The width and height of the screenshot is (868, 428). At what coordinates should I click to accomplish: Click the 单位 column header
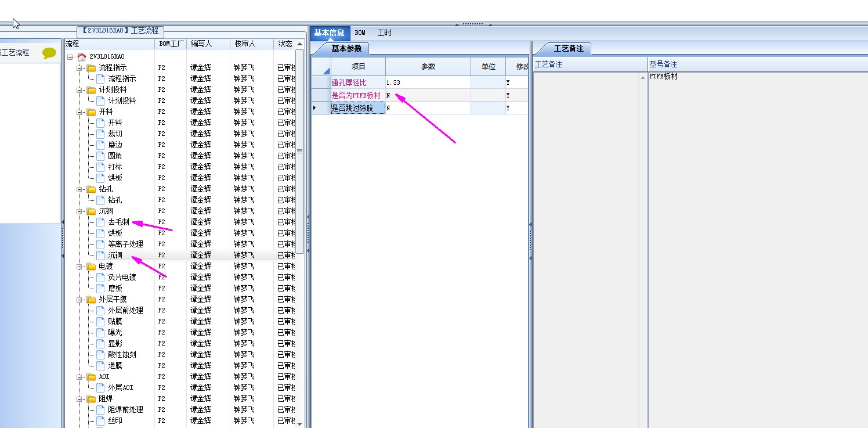(x=488, y=67)
